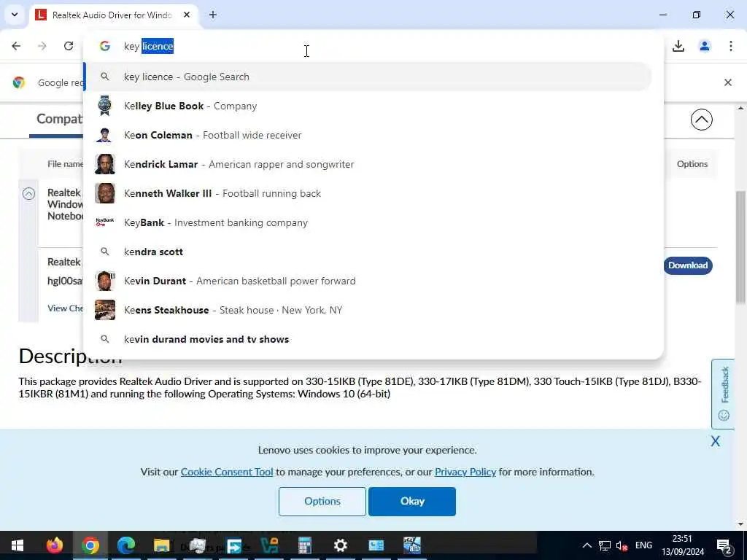747x560 pixels.
Task: Dismiss the Google recommendation bar
Action: click(728, 82)
